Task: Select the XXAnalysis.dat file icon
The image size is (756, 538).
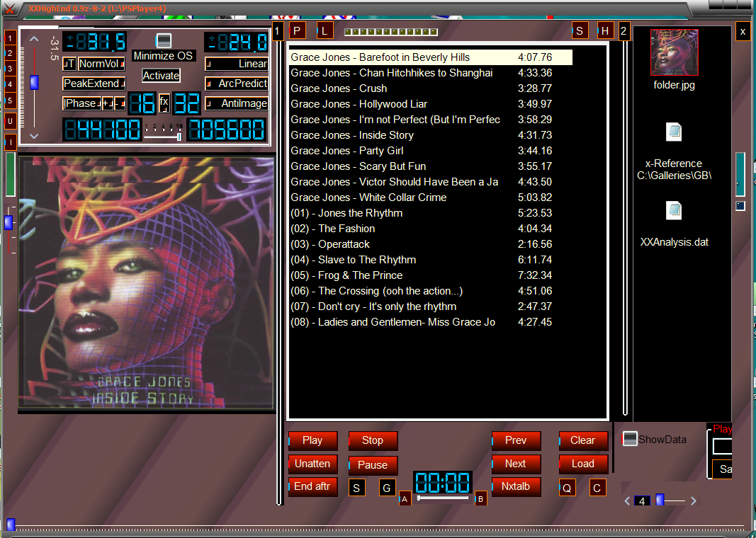Action: click(674, 210)
